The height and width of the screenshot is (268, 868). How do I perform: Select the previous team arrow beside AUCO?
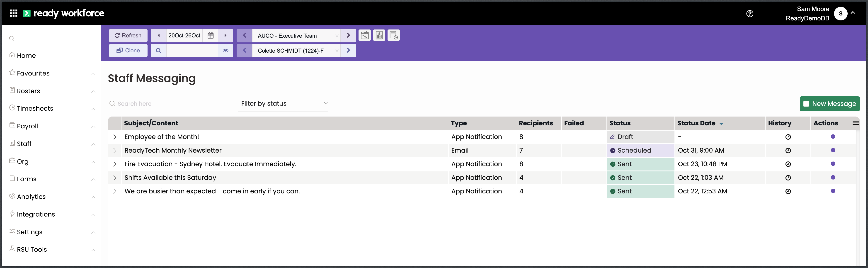(x=245, y=35)
